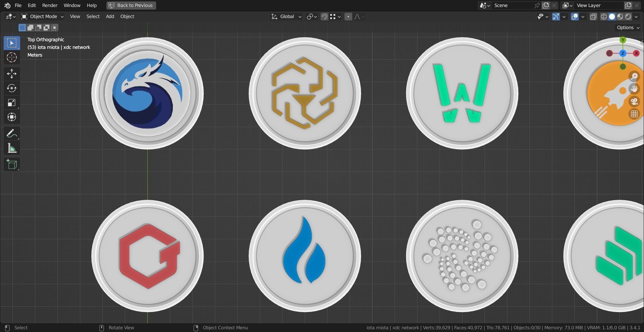Open the Window menu

72,5
